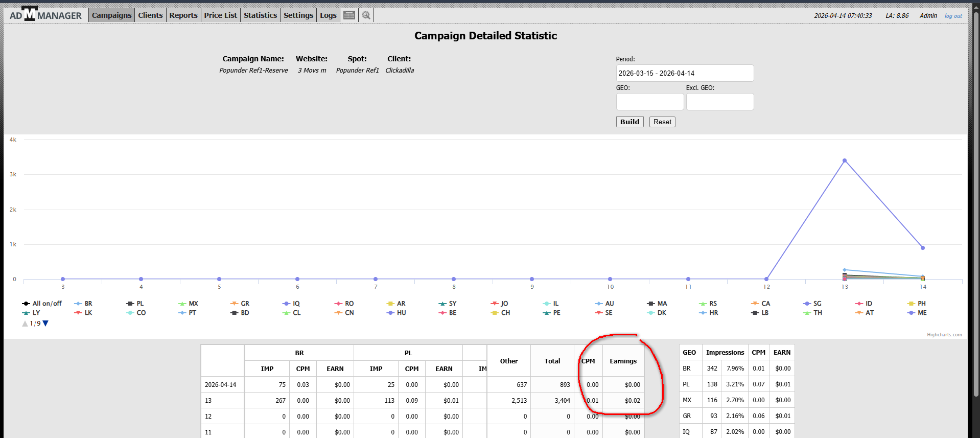This screenshot has width=980, height=438.
Task: Open the GEO filter field
Action: (649, 102)
